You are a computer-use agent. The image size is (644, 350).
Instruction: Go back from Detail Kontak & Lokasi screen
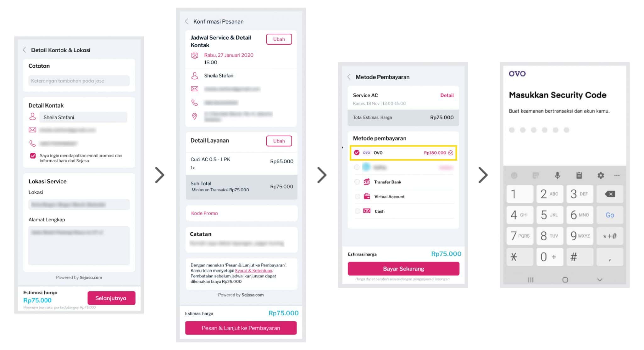[25, 50]
